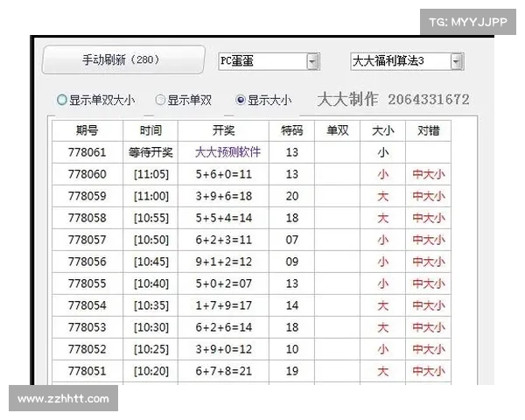
Task: Click the draw result 3+9+0=12
Action: pos(223,349)
